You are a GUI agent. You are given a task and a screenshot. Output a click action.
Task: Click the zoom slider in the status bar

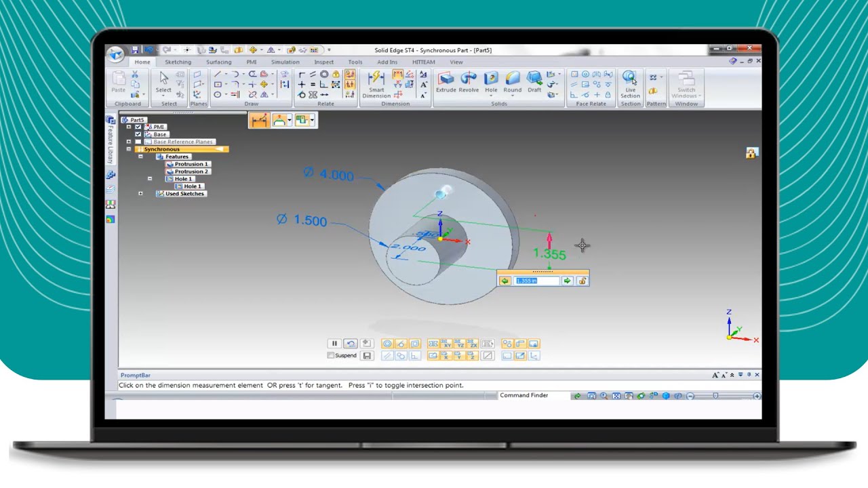715,396
